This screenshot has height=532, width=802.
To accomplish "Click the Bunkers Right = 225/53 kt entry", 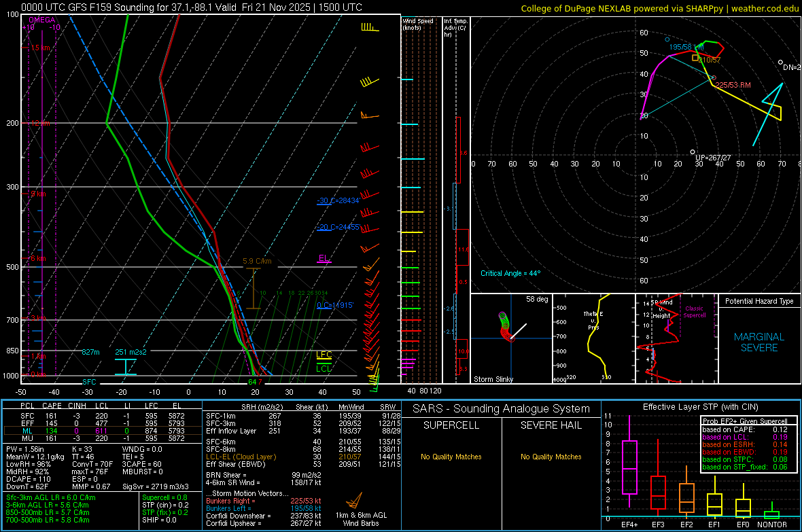I will pyautogui.click(x=264, y=501).
